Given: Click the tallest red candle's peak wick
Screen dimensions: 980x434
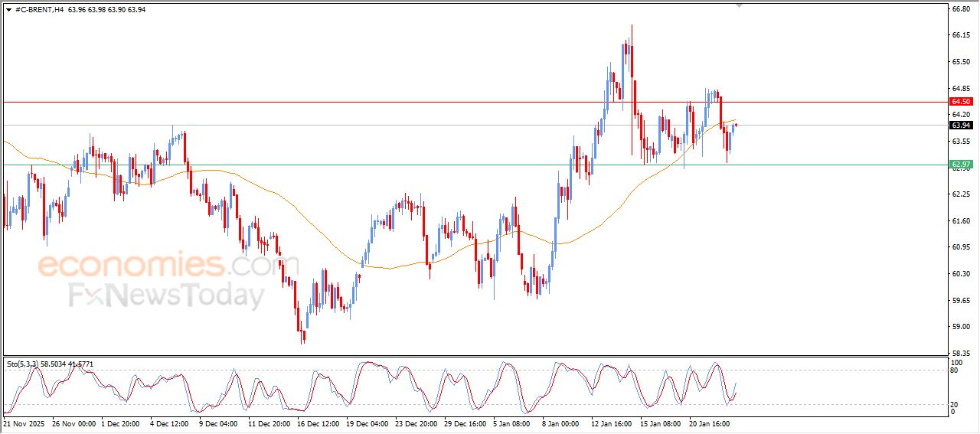Looking at the screenshot, I should click(632, 28).
